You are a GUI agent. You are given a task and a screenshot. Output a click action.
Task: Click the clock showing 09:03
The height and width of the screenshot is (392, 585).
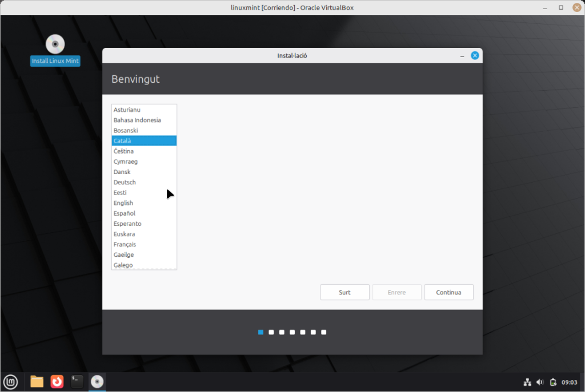click(x=569, y=382)
